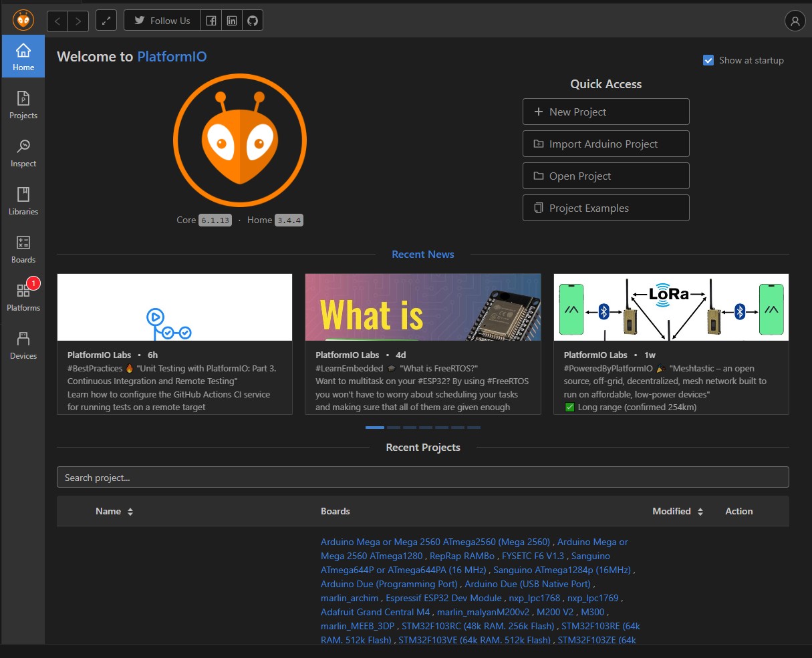
Task: Open the RepRap RAMBo board link
Action: (462, 556)
